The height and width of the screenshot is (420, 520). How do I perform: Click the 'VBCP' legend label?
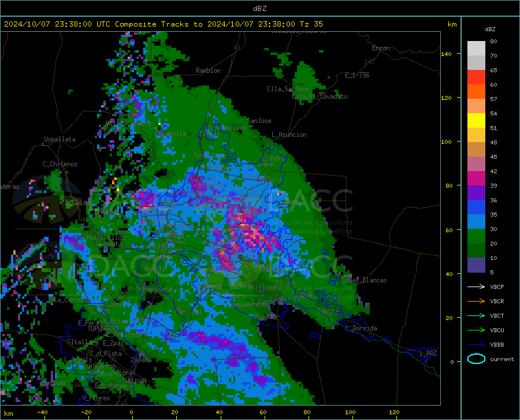point(497,287)
